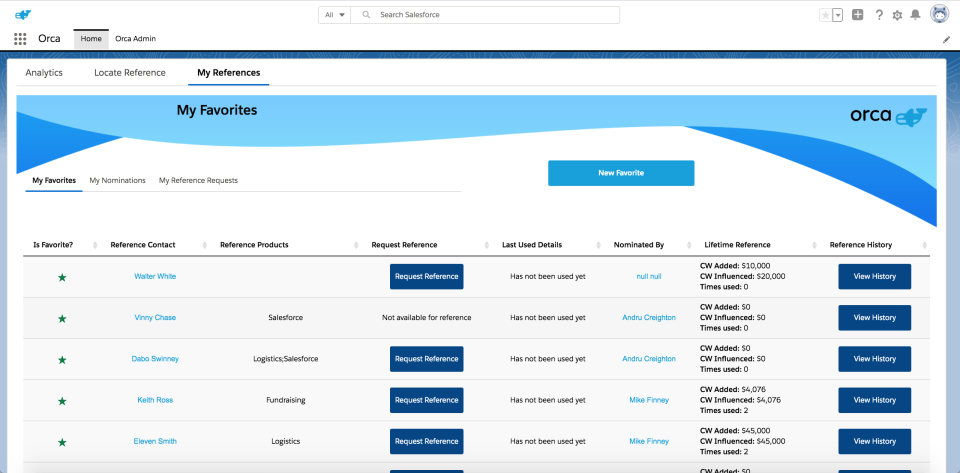Open the notifications bell icon

click(x=915, y=15)
